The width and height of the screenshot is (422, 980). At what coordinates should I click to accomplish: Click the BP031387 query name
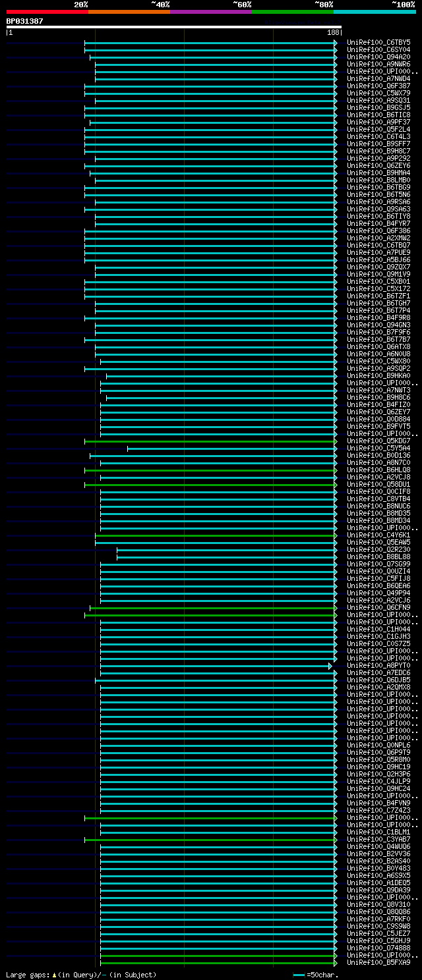pyautogui.click(x=25, y=21)
